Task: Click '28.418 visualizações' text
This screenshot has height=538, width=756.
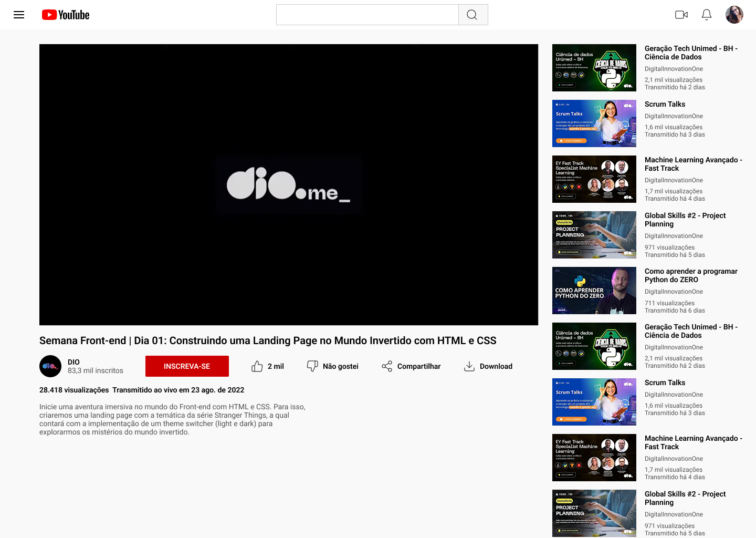Action: (74, 390)
